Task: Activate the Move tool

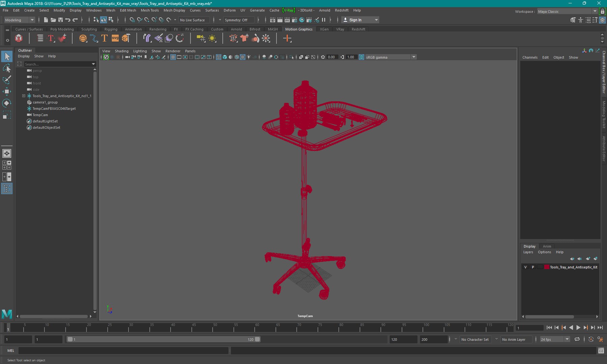Action: (7, 91)
